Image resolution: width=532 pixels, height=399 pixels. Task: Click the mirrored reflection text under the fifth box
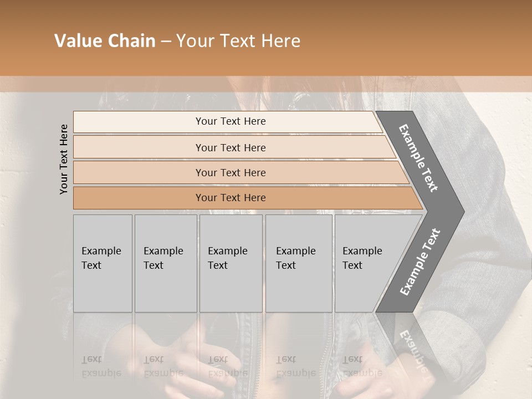pyautogui.click(x=362, y=366)
